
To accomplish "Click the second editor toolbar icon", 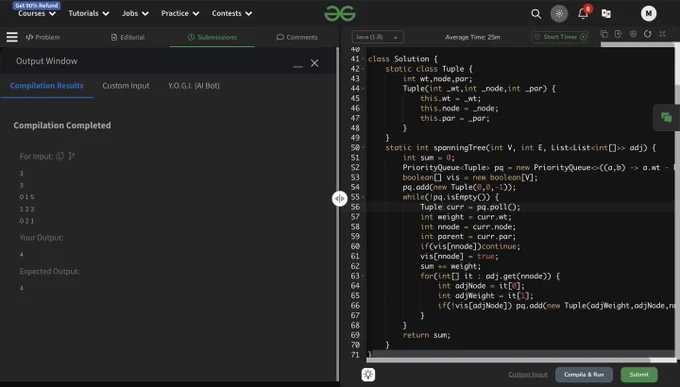I will (x=618, y=34).
